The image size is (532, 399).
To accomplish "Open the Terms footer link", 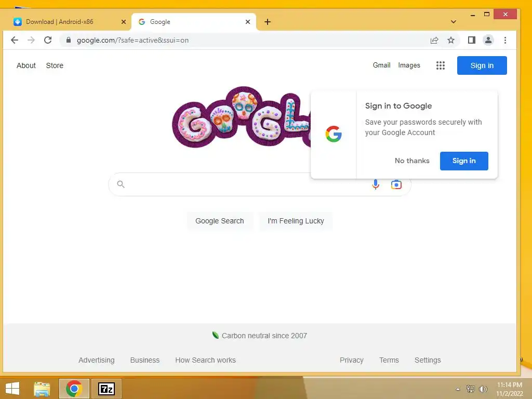I will coord(389,360).
